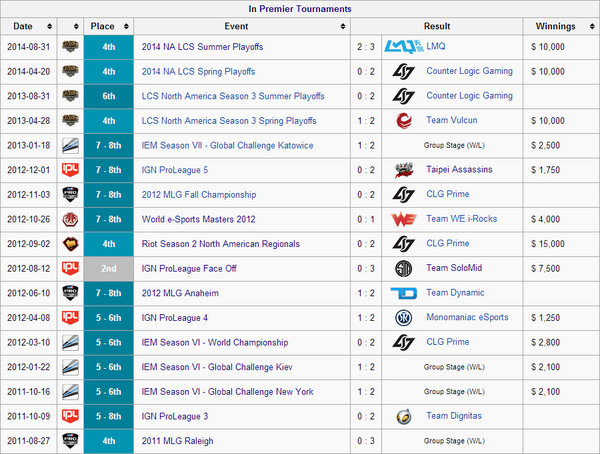Select the 2nd place cell
This screenshot has height=454, width=600.
click(x=109, y=268)
